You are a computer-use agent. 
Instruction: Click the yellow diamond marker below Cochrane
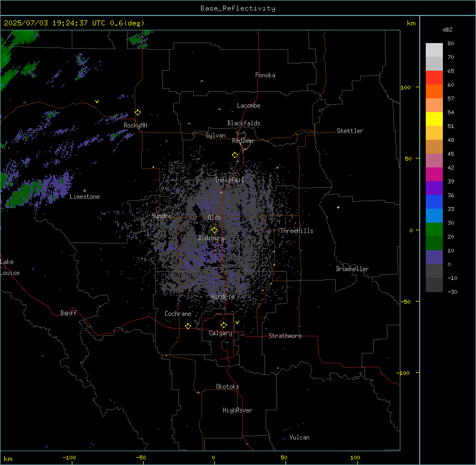188,326
